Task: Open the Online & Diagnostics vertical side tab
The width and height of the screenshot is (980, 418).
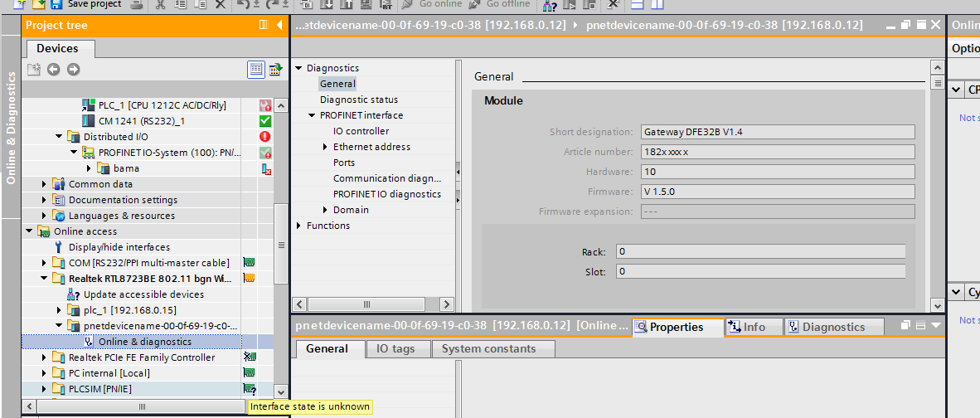Action: pos(11,128)
